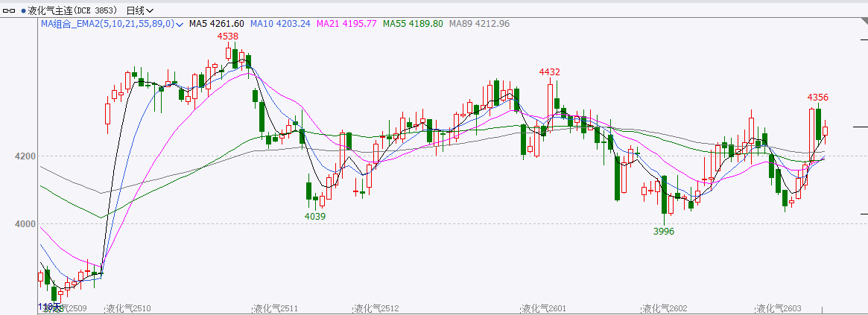This screenshot has height=315, width=868.
Task: Click the 4538 high price label
Action: [228, 36]
